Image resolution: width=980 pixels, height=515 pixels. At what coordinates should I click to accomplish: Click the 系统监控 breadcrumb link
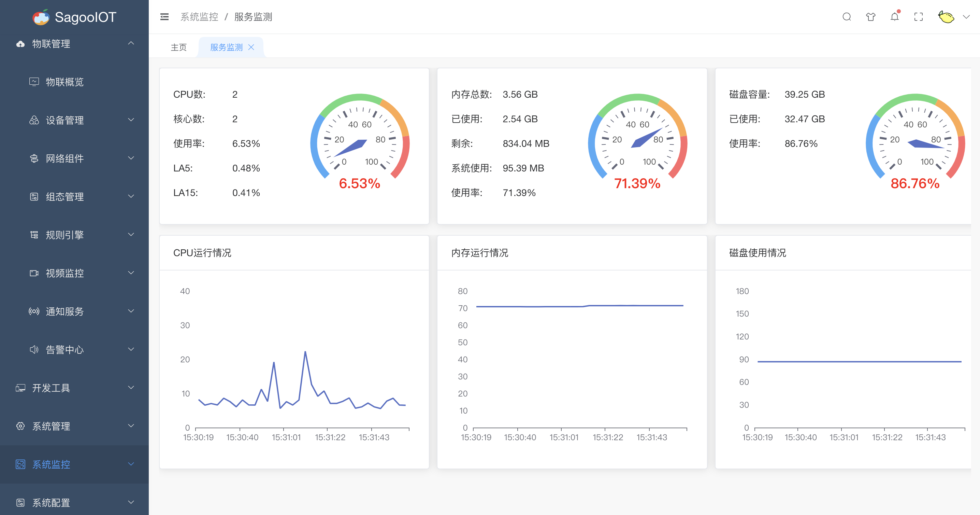(x=199, y=17)
